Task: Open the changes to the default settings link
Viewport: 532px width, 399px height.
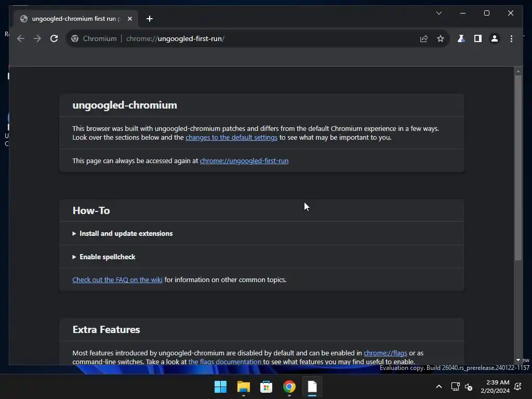Action: tap(231, 137)
